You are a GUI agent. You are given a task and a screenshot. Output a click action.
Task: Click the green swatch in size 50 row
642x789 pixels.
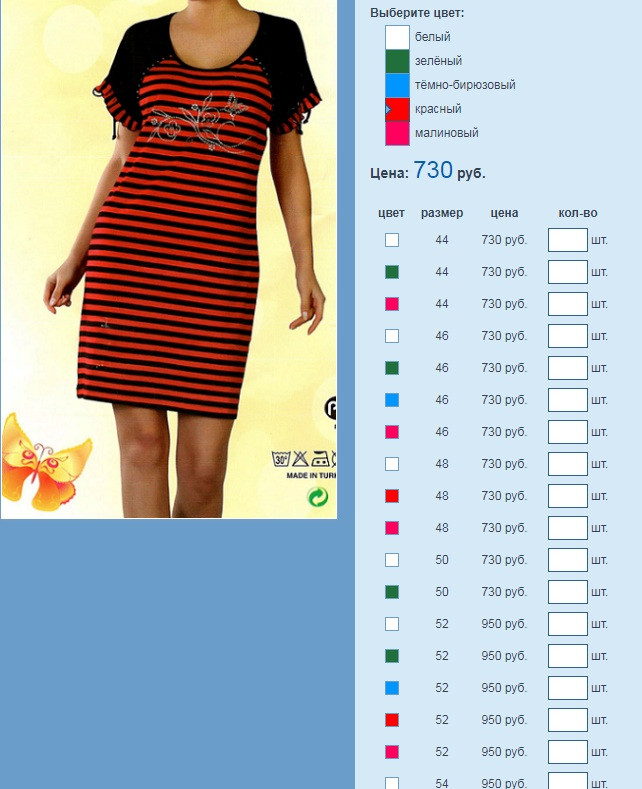click(x=392, y=592)
